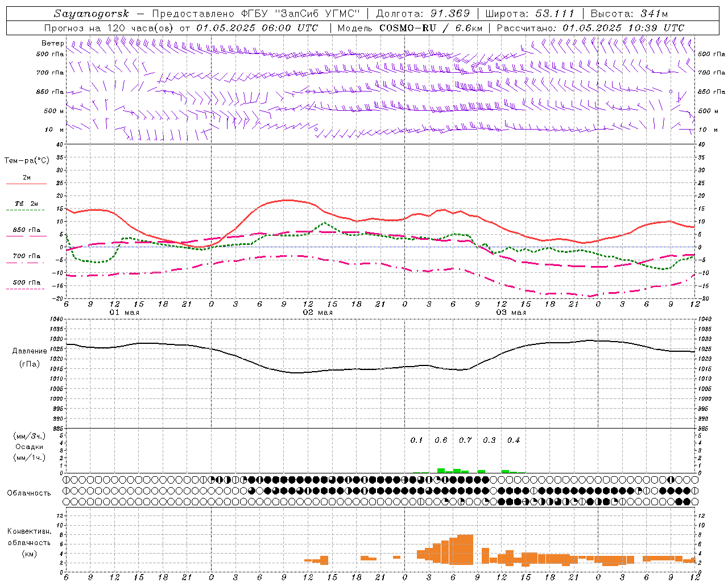Click the 02 мая date label
The height and width of the screenshot is (582, 728).
[317, 313]
